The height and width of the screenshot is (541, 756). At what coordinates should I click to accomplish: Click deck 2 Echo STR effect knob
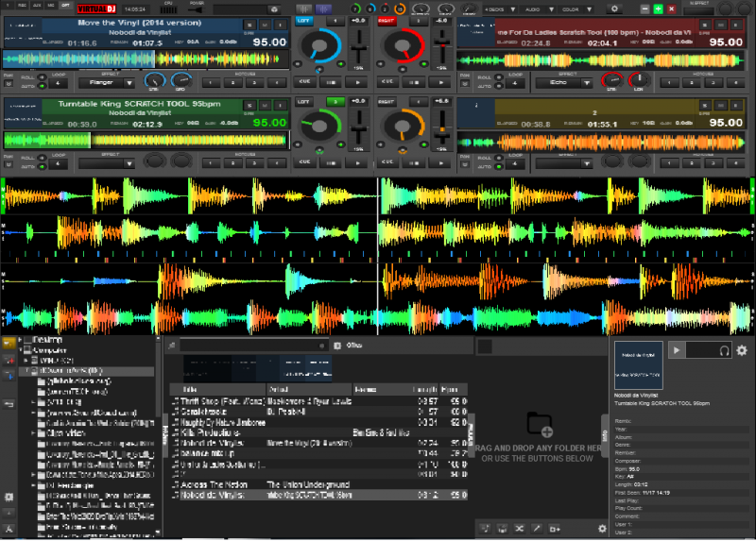pos(611,80)
